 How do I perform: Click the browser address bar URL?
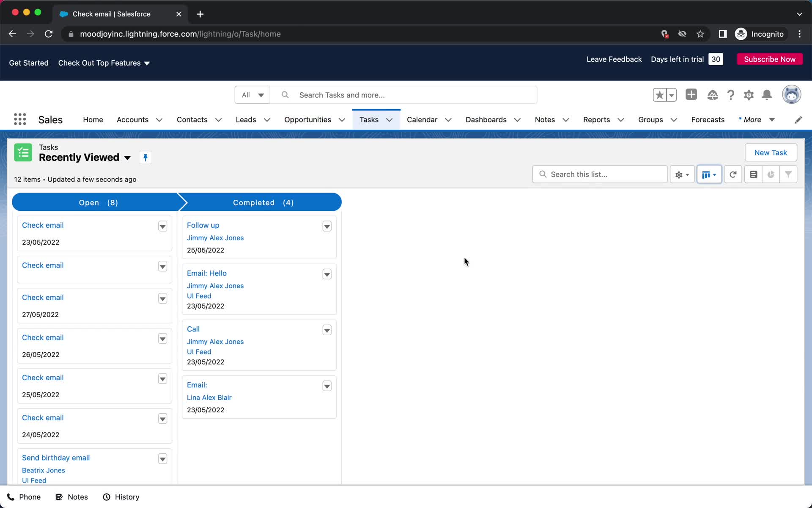[180, 34]
